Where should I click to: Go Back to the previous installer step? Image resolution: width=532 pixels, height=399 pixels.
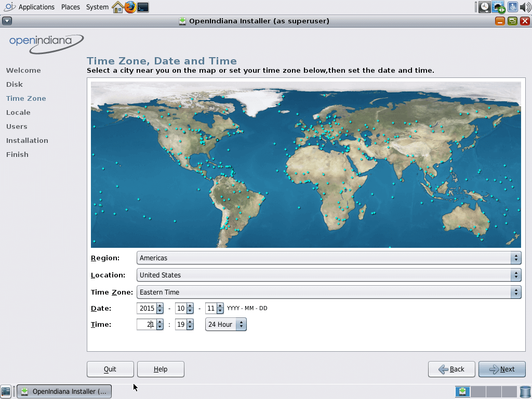coord(451,369)
